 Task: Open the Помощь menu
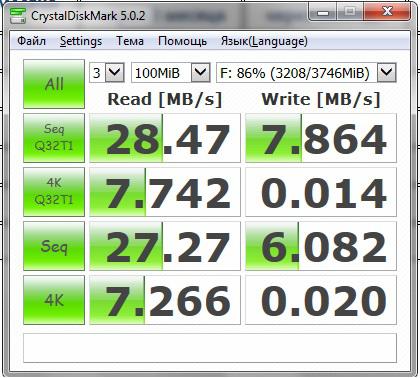coord(182,41)
